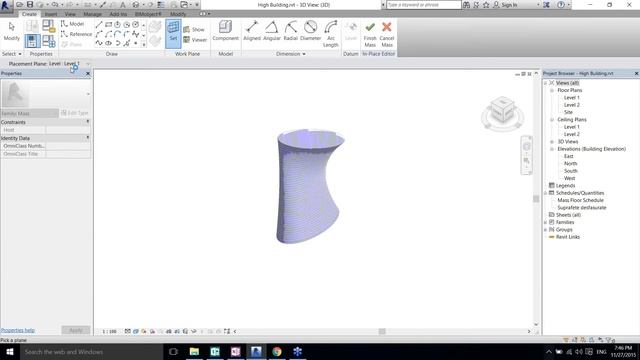Open Revit from the Windows taskbar

256,351
